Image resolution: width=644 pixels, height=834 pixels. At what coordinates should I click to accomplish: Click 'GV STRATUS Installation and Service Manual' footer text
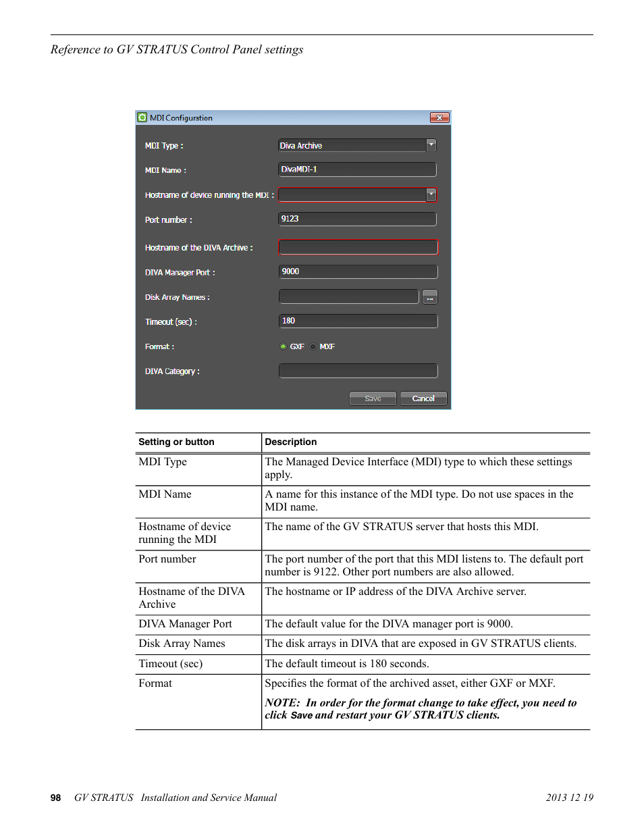176,798
